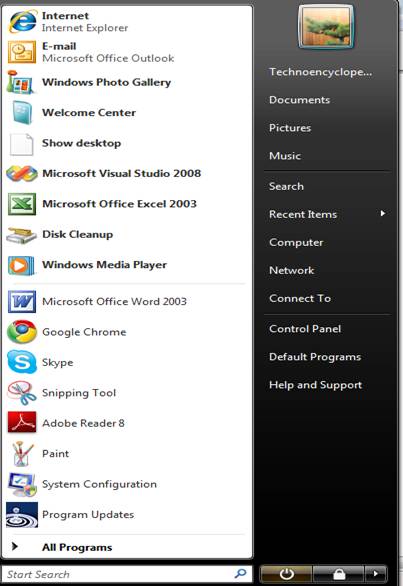
Task: Click the user account picture thumbnail
Action: tap(326, 27)
